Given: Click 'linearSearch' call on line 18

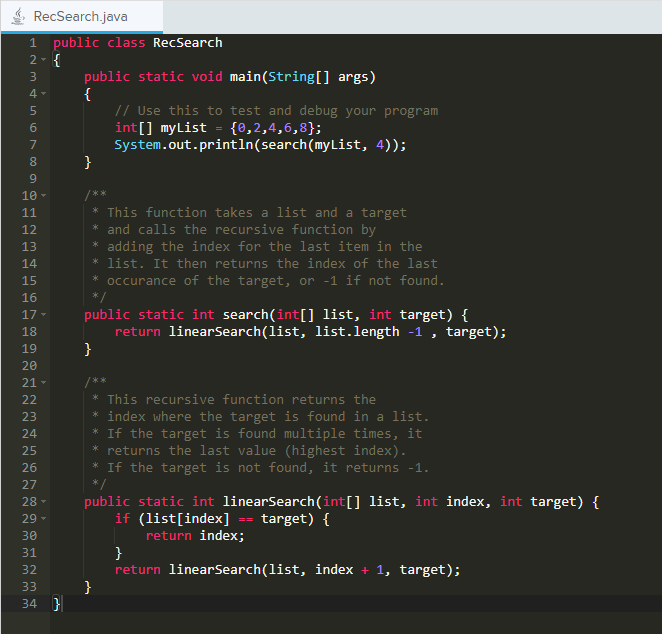Looking at the screenshot, I should (214, 332).
